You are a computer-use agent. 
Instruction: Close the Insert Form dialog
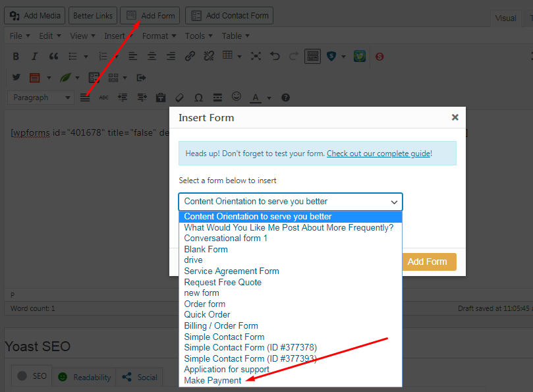tap(455, 118)
